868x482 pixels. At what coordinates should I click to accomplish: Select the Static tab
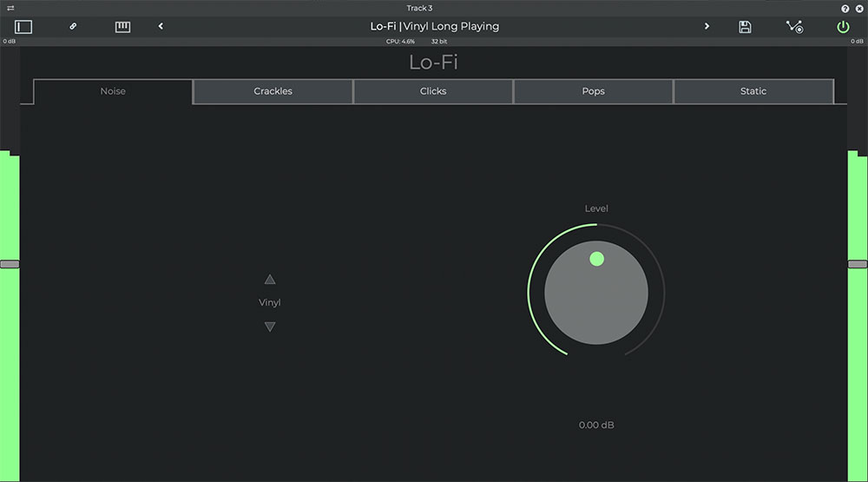tap(753, 91)
